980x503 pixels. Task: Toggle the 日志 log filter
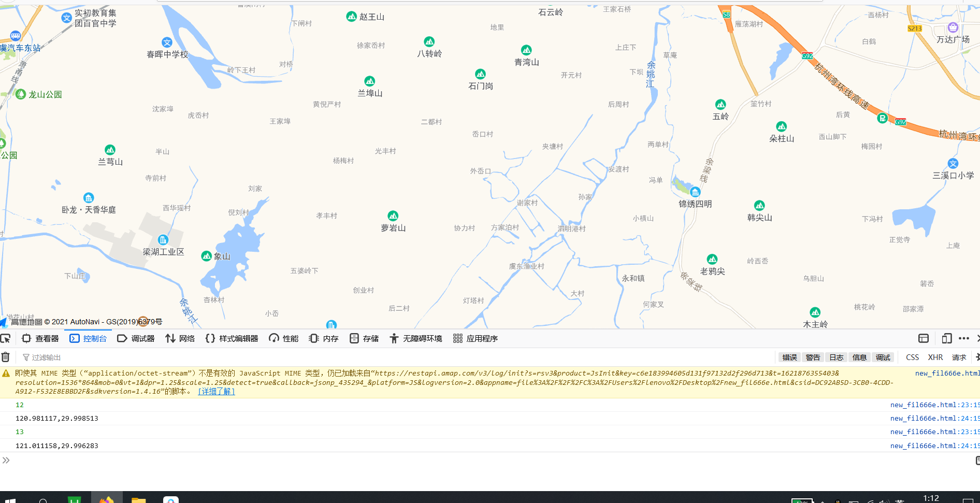[837, 357]
